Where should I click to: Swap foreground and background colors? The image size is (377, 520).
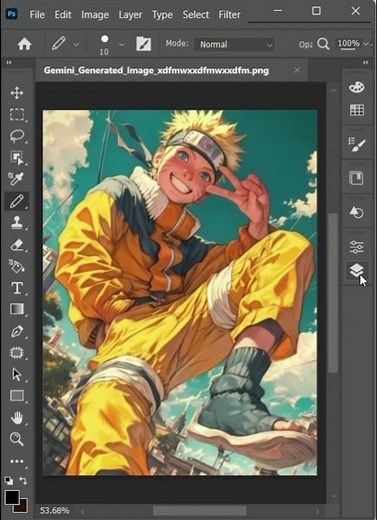23,480
